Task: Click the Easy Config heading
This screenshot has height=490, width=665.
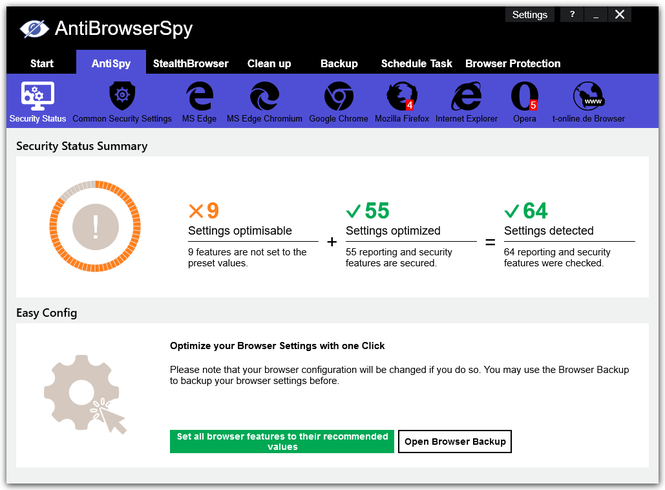Action: point(47,313)
